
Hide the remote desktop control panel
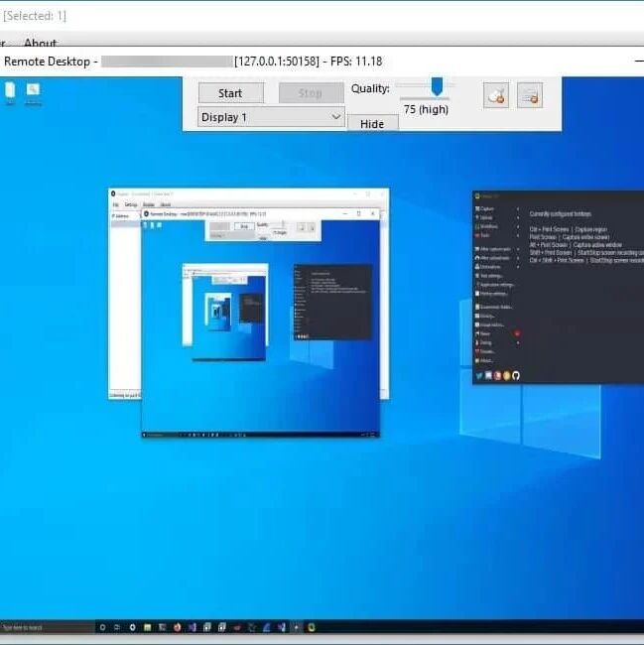tap(372, 123)
